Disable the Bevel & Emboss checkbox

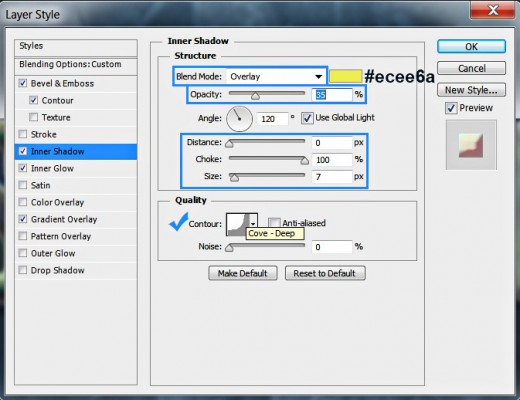point(23,83)
